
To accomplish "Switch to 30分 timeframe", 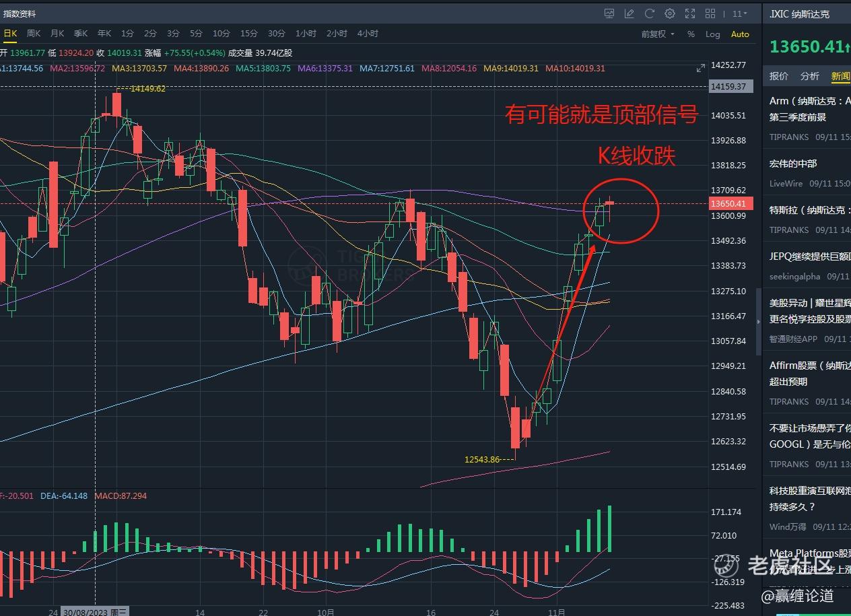I will 276,33.
